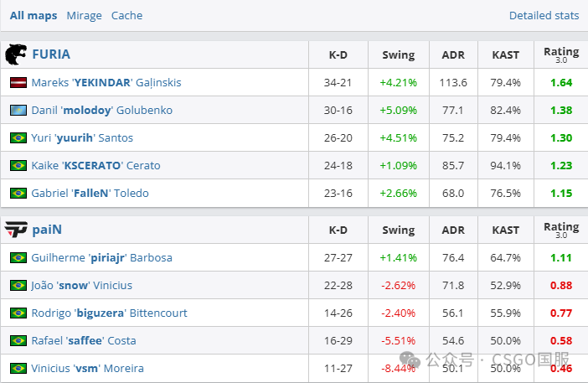588x383 pixels.
Task: Click the Brazil flag beside FalleN
Action: pos(18,194)
